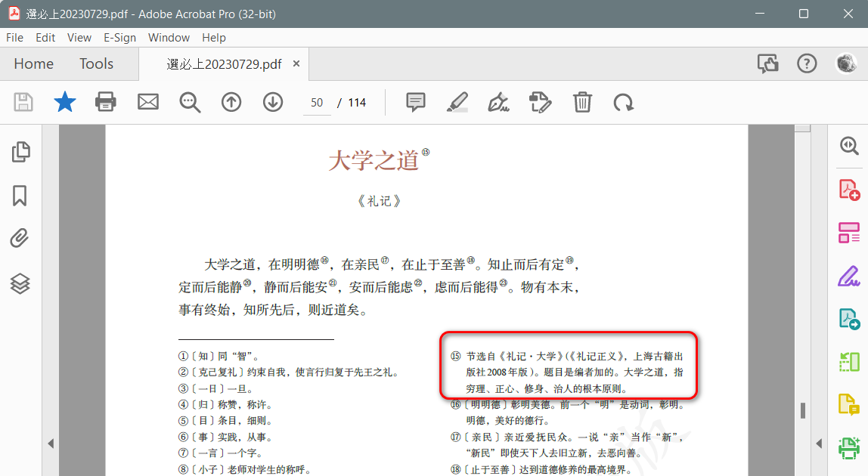Image resolution: width=868 pixels, height=476 pixels.
Task: Open the Find text magnifier tool
Action: 190,102
